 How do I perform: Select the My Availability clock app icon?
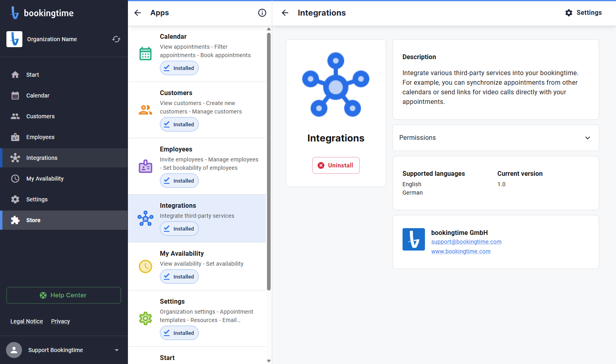tap(146, 266)
